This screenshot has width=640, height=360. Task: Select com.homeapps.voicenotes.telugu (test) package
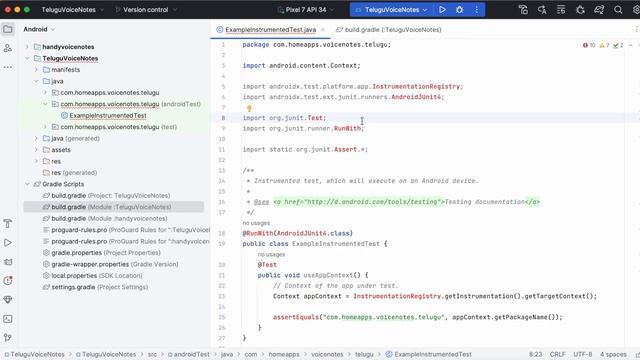click(x=114, y=127)
